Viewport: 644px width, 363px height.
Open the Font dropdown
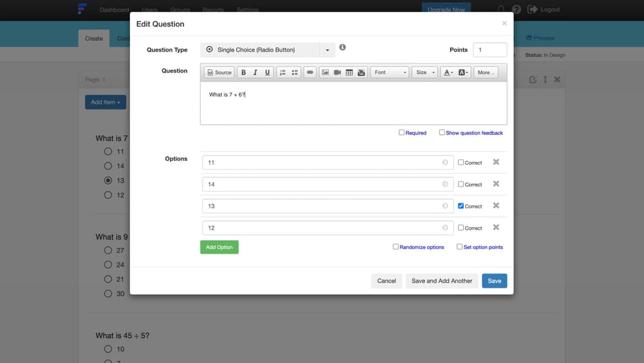coord(390,72)
